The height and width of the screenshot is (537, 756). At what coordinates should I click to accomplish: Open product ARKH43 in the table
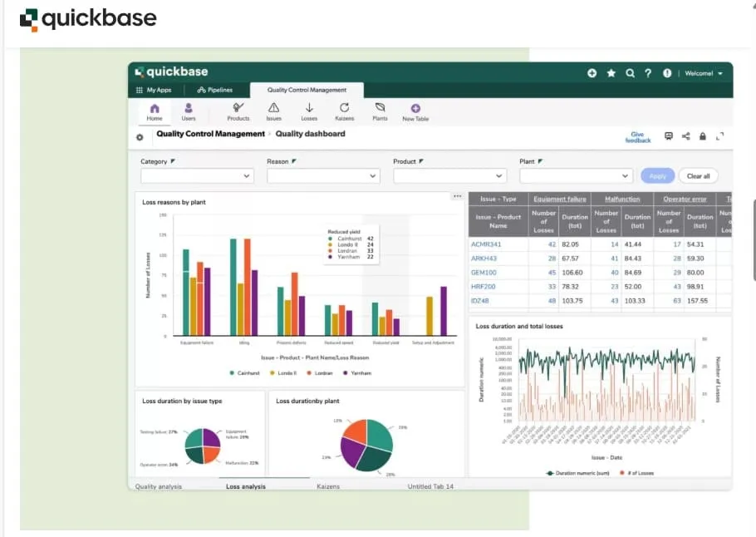(484, 259)
